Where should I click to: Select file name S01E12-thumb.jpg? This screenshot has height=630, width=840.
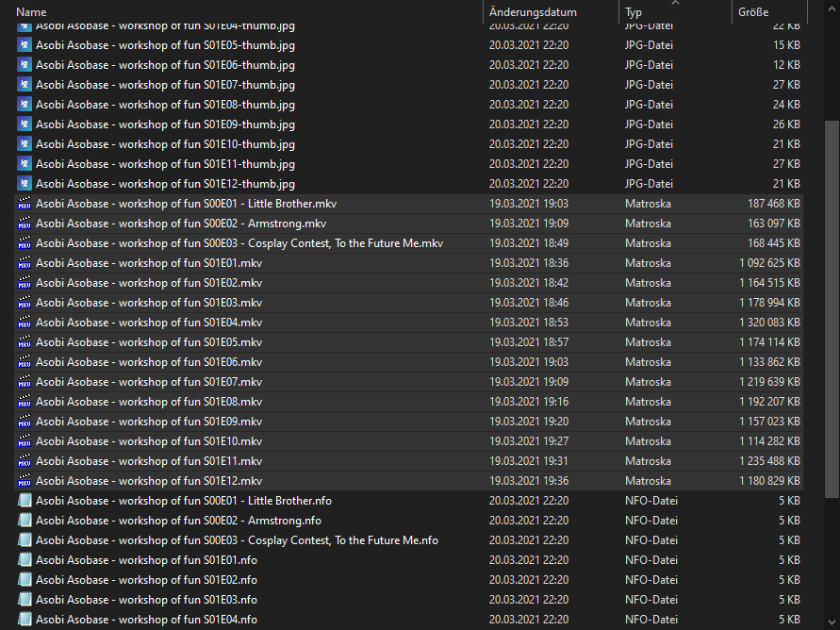point(165,184)
